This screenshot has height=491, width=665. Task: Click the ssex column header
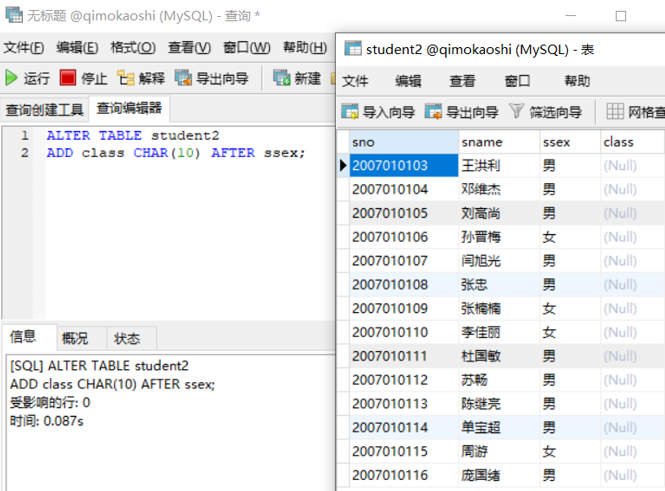(x=570, y=142)
